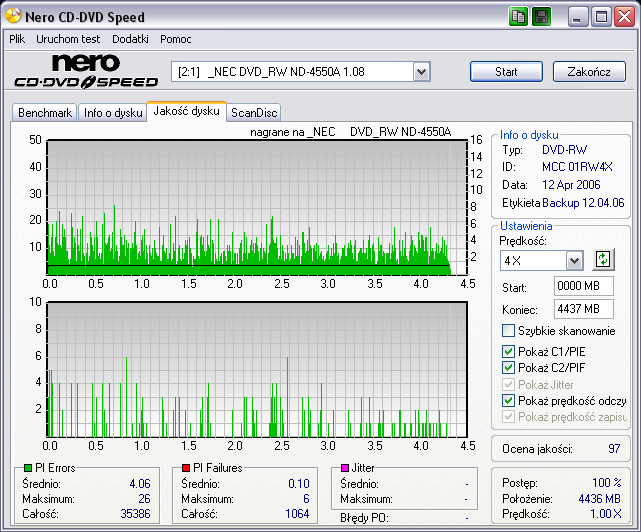Viewport: 641px width, 532px height.
Task: Open the Dodatki menu
Action: tap(130, 39)
